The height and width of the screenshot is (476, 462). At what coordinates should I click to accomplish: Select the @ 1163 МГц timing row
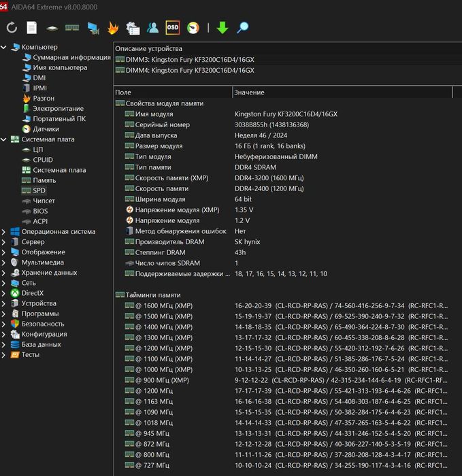(x=288, y=401)
